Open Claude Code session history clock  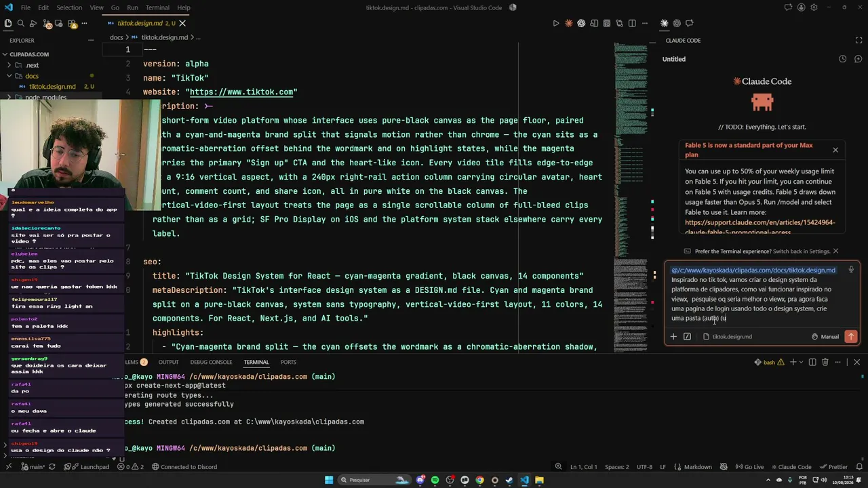point(842,59)
